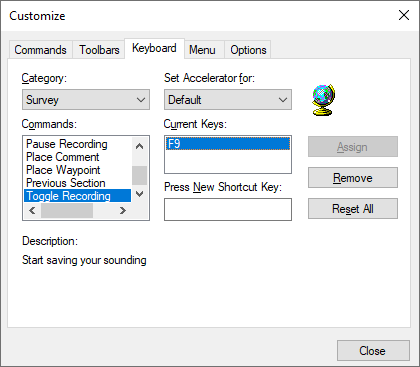The width and height of the screenshot is (420, 367).
Task: Open the Toolbars tab
Action: (x=99, y=50)
